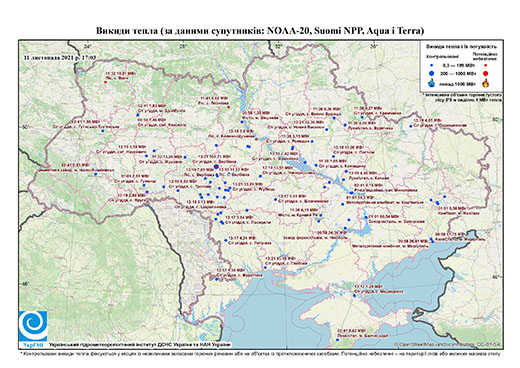Click the '200 — 1000 МВт' legend label

point(459,73)
